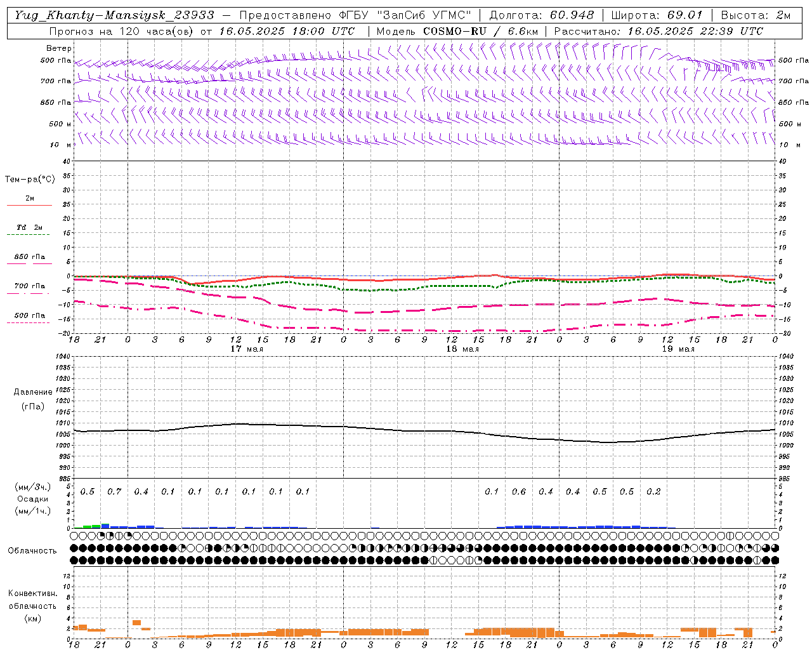
Task: Click the Давление section label
Action: point(33,392)
